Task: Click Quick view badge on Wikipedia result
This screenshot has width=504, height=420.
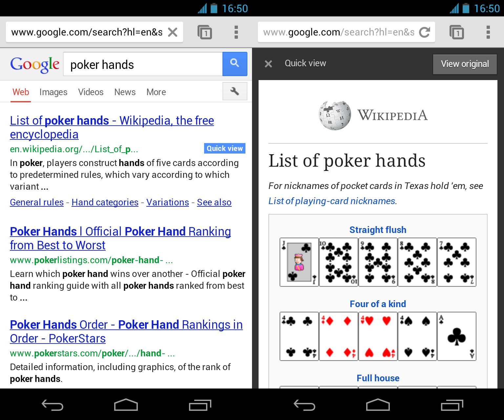Action: point(225,148)
